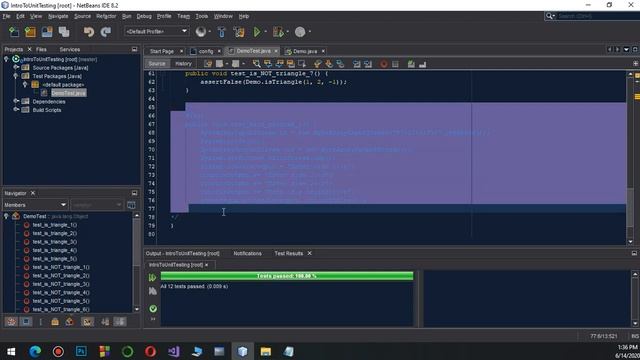This screenshot has height=360, width=640.
Task: Select test_is_triangle_3() in Navigator
Action: point(55,242)
